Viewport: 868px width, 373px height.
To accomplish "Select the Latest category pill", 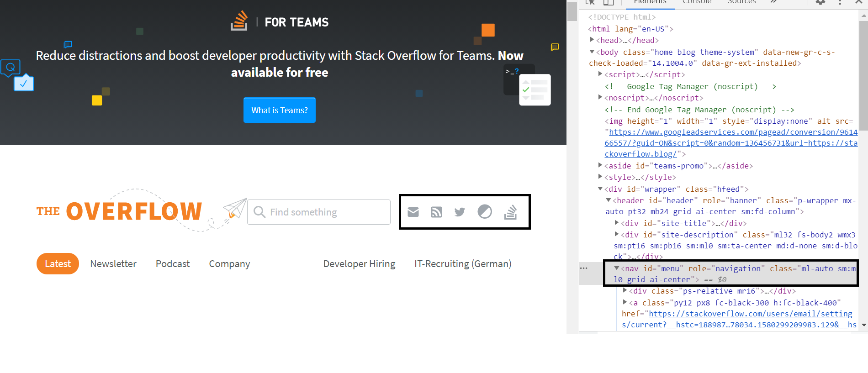I will point(58,264).
